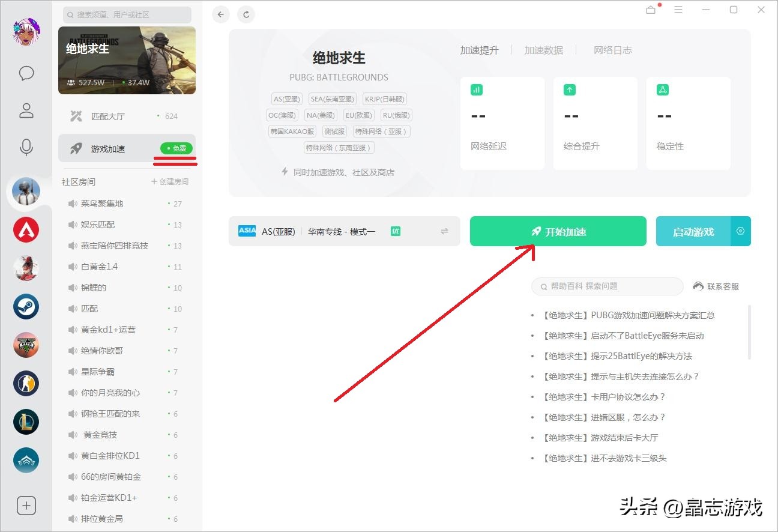The width and height of the screenshot is (778, 532).
Task: Click the PUBG avatar icon in the sidebar
Action: (x=26, y=192)
